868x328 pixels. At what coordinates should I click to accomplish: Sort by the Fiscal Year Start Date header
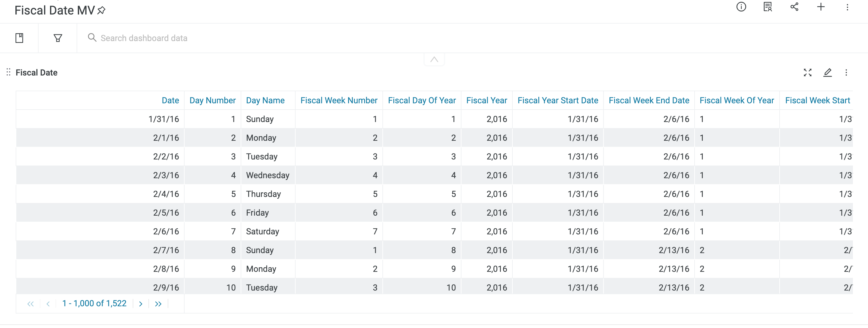[558, 101]
